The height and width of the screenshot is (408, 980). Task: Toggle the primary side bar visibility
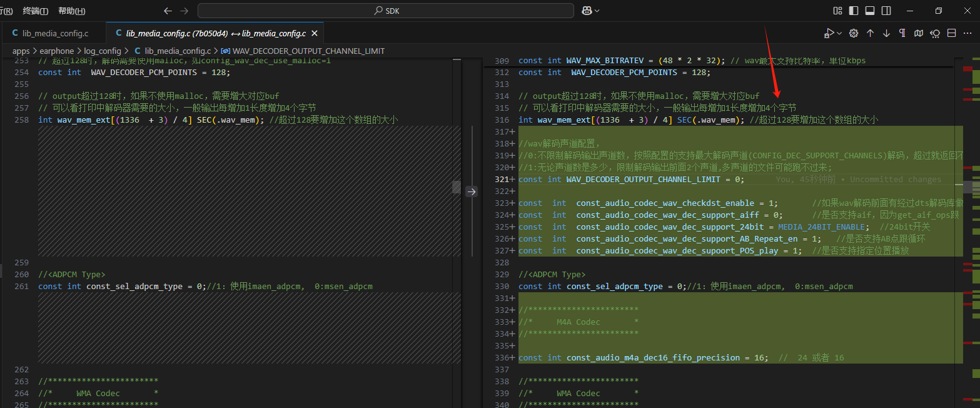854,11
